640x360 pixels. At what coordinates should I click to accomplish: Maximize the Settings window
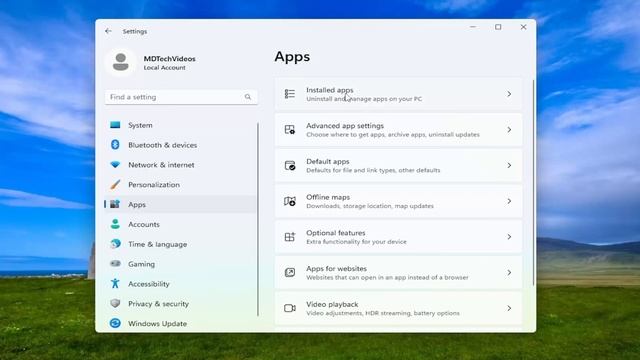[498, 27]
